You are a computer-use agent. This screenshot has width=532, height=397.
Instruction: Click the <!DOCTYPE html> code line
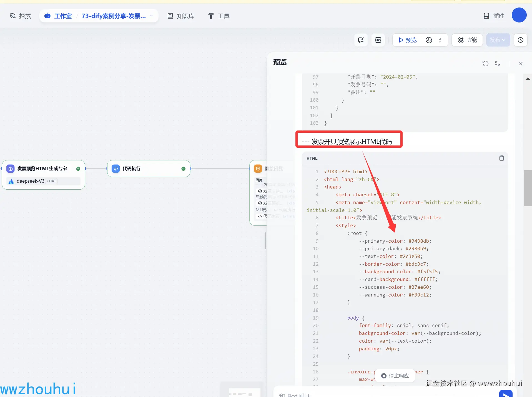point(346,172)
